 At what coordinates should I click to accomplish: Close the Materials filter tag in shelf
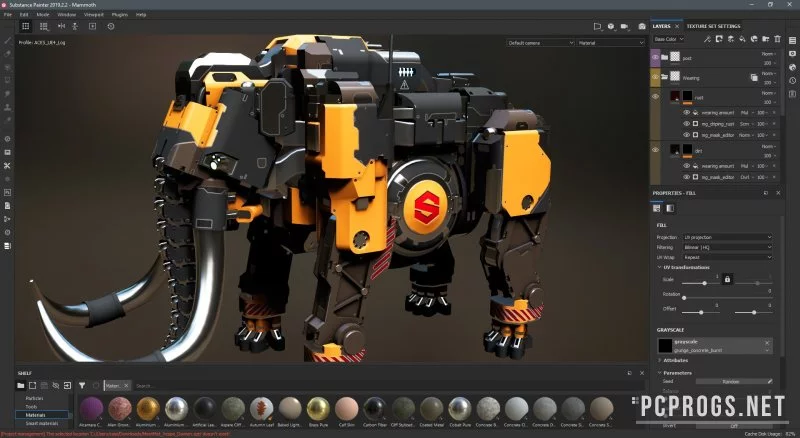click(x=126, y=385)
